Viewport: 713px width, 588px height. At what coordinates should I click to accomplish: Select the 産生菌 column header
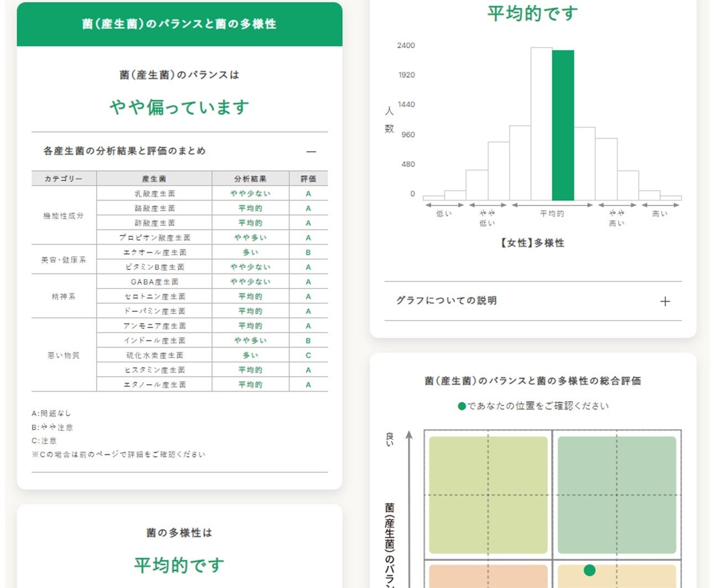154,179
